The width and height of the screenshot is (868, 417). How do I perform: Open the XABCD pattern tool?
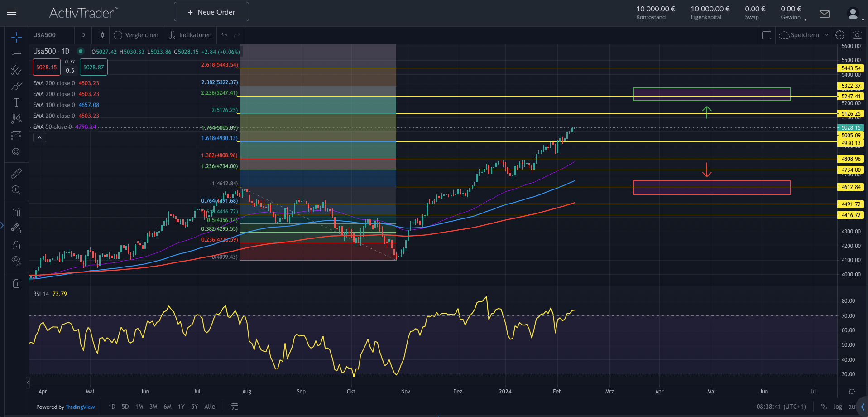tap(16, 119)
